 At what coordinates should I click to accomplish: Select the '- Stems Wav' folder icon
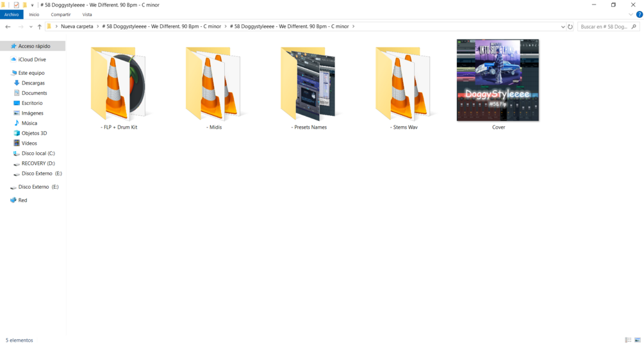[x=404, y=84]
